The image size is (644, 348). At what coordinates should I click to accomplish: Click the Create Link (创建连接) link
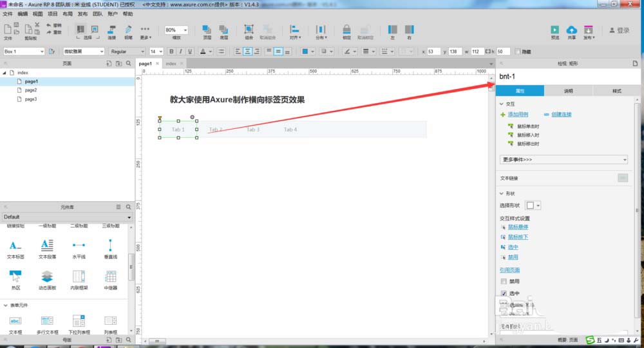(561, 114)
